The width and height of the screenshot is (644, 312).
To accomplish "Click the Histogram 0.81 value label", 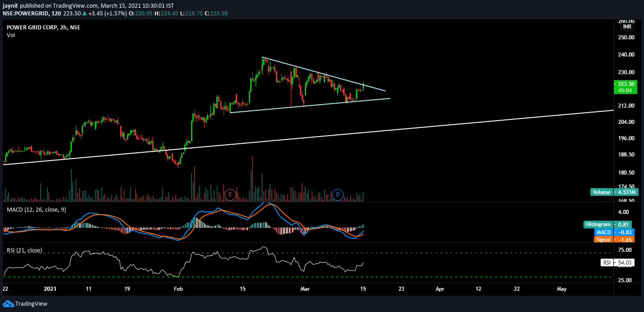I will (x=607, y=224).
